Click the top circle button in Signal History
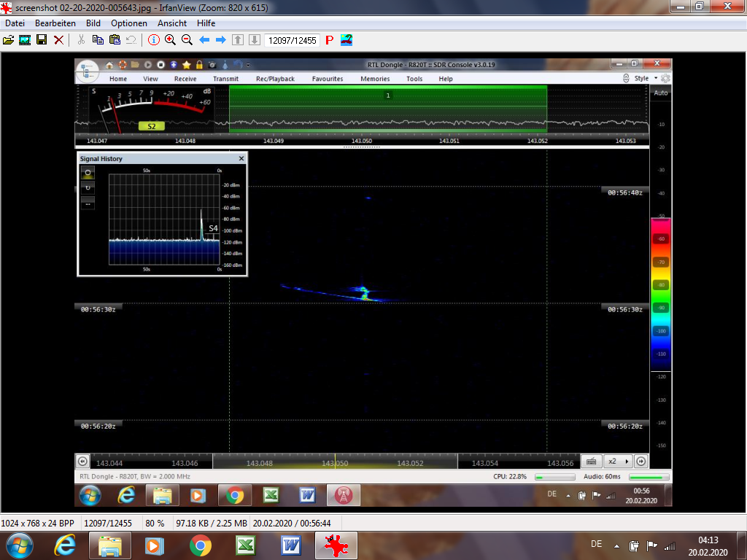Screen dimensions: 747x560 click(88, 172)
